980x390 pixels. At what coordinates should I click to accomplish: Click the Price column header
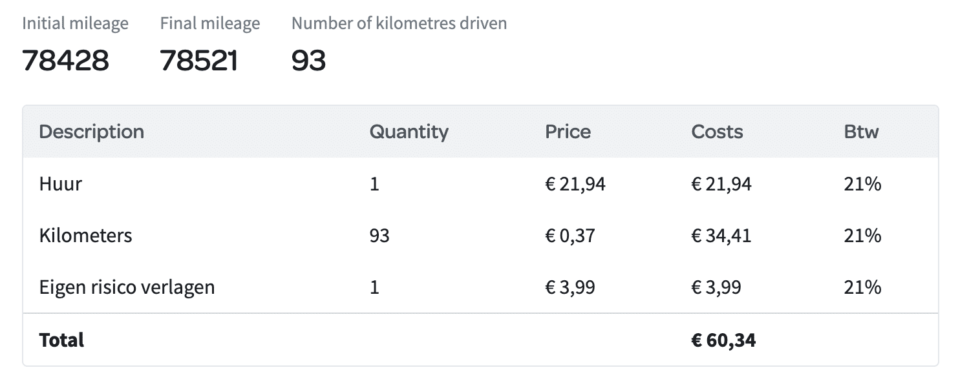(568, 132)
